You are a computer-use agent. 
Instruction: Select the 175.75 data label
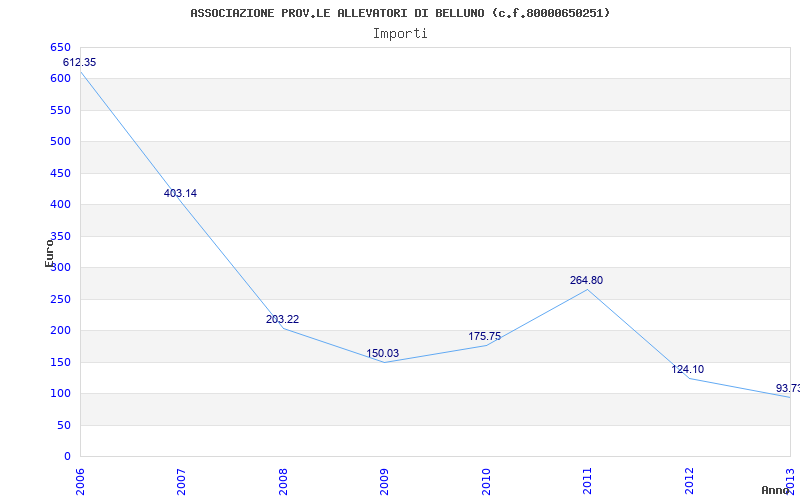point(485,337)
